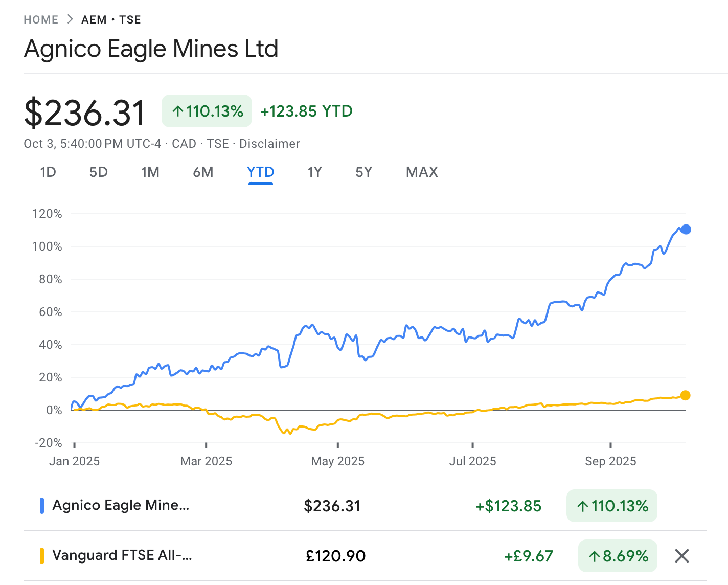Viewport: 728px width, 585px height.
Task: Click the +123.85 YTD change text
Action: (x=307, y=111)
